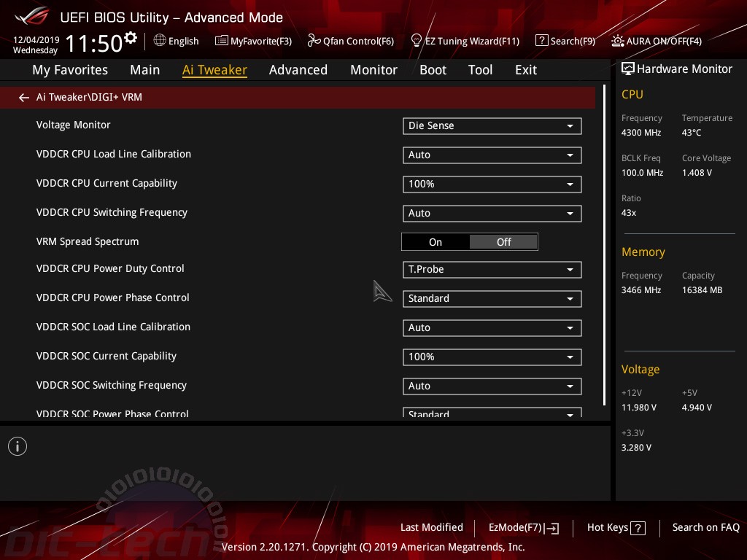Viewport: 747px width, 560px height.
Task: Open VDDCR SOC Switching Frequency dropdown
Action: click(492, 386)
